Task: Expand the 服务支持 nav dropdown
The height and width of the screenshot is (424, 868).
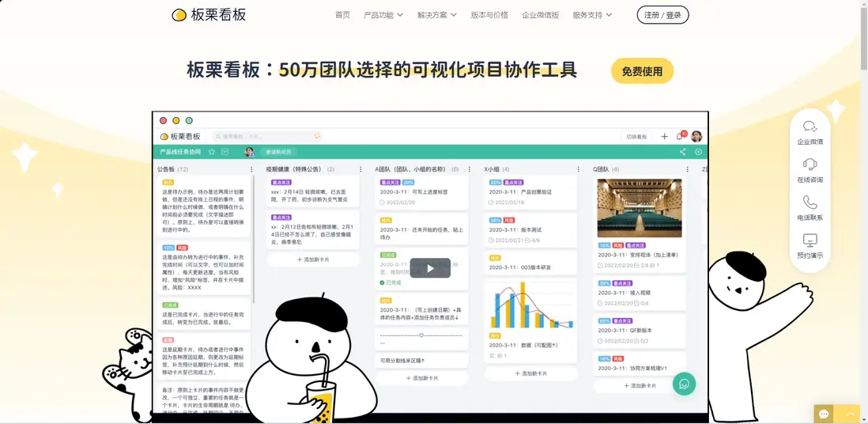Action: click(592, 15)
